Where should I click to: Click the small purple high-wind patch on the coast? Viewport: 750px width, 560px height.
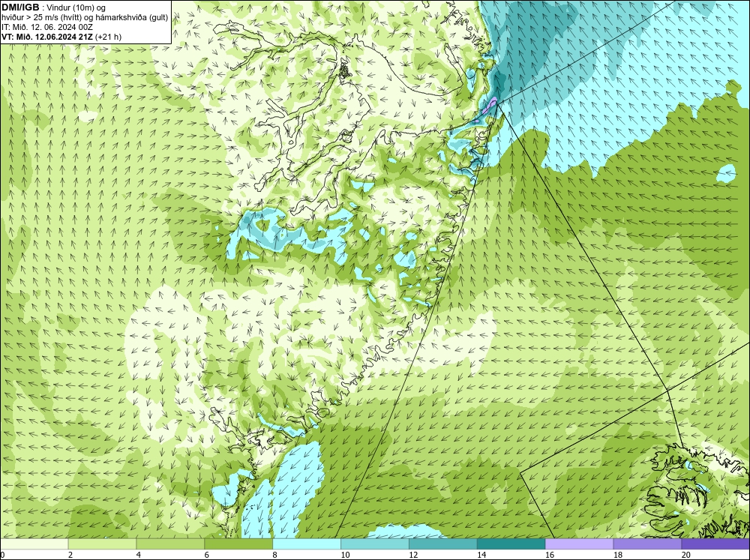click(490, 105)
